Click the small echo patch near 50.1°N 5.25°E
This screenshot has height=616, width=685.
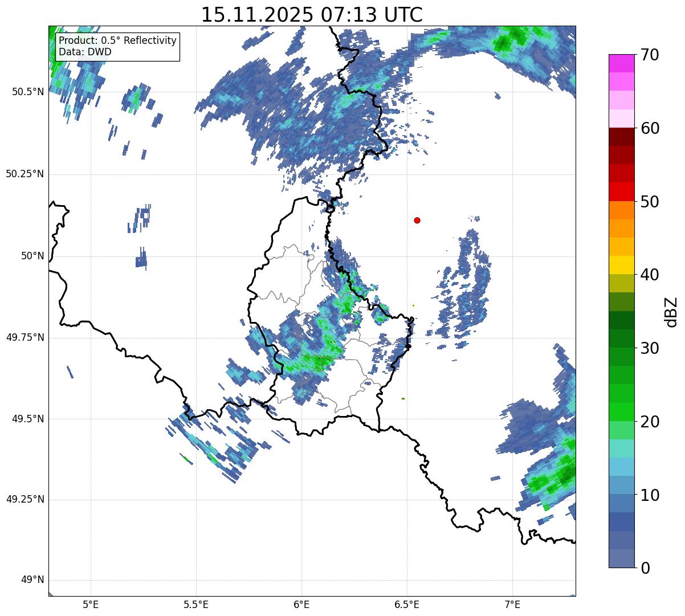pyautogui.click(x=139, y=219)
